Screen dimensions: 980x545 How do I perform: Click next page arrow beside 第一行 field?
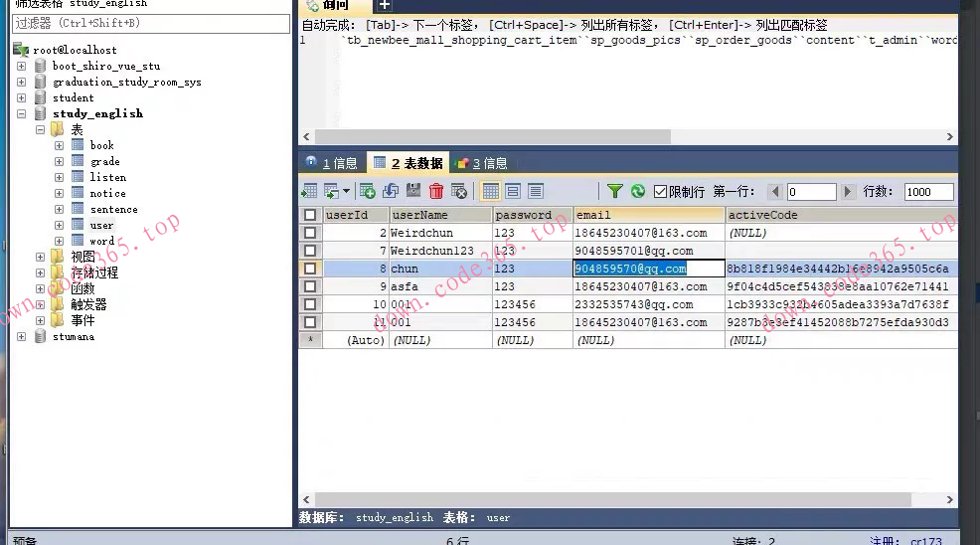(x=848, y=192)
